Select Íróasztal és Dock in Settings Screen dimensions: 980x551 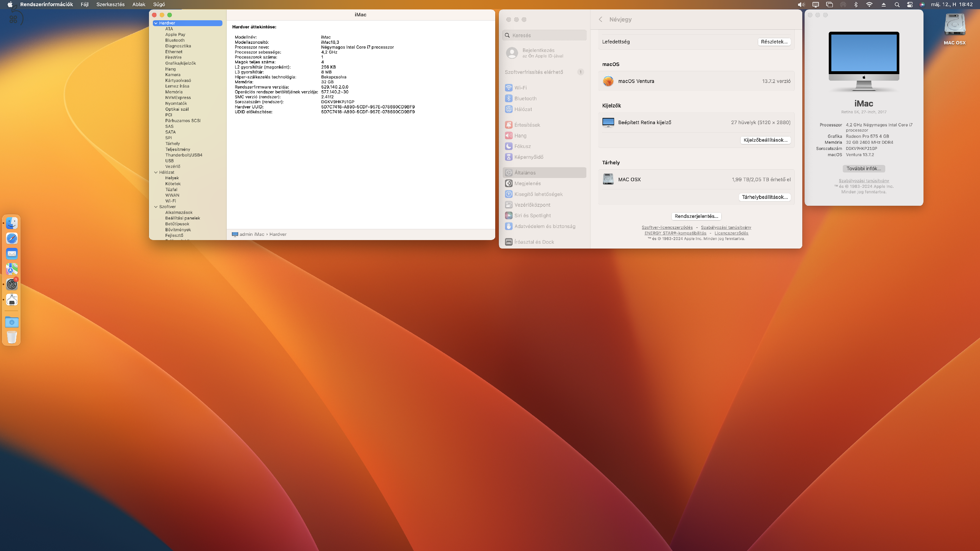coord(544,242)
